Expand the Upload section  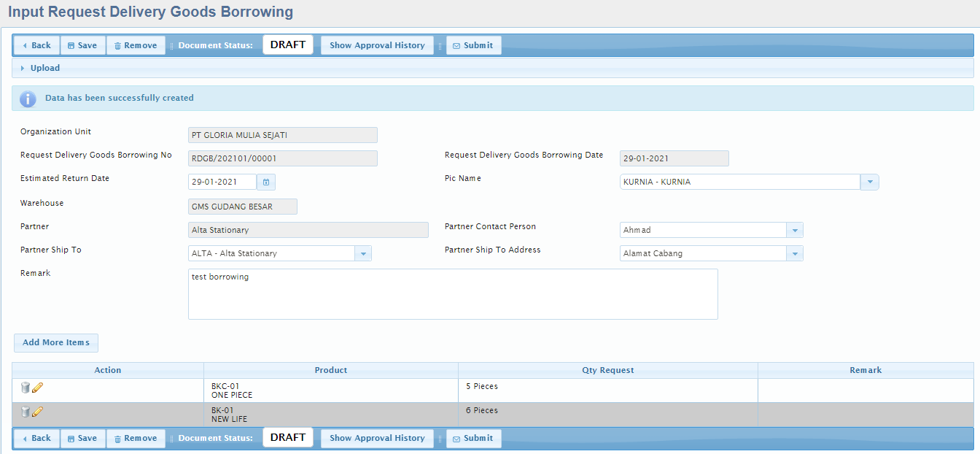(x=45, y=68)
